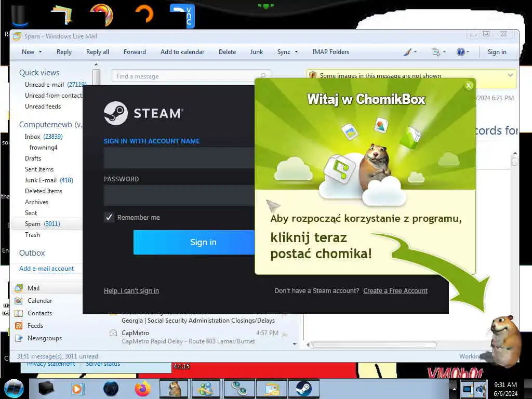This screenshot has width=532, height=399.
Task: Open the CapMetro message
Action: [199, 337]
